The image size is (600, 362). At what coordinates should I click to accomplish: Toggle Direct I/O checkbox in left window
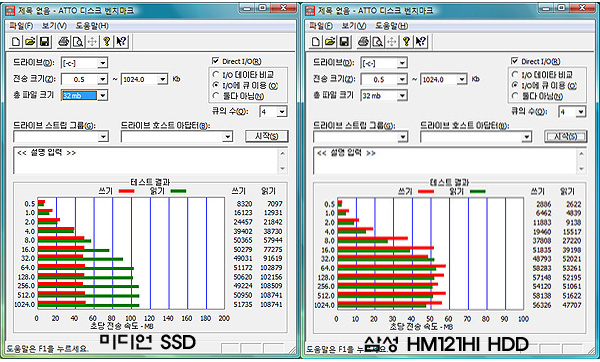point(215,61)
